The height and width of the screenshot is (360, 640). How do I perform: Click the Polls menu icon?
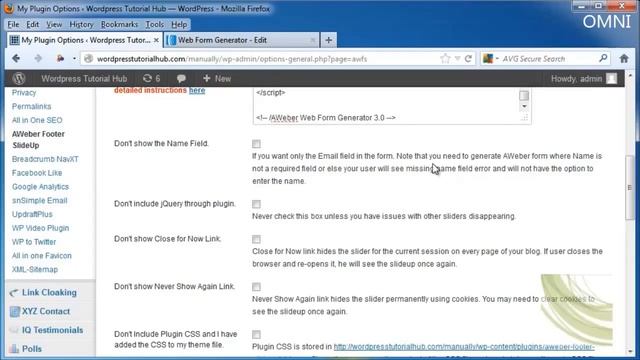14,349
